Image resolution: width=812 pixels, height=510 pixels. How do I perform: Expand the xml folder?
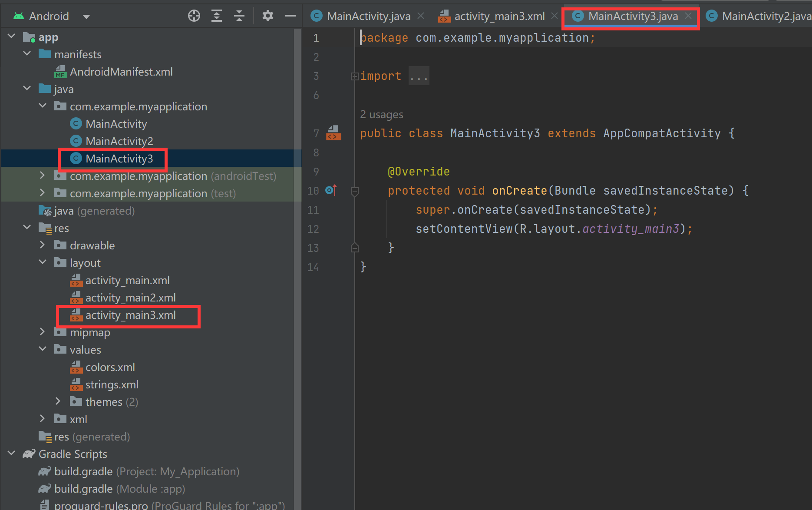tap(43, 419)
